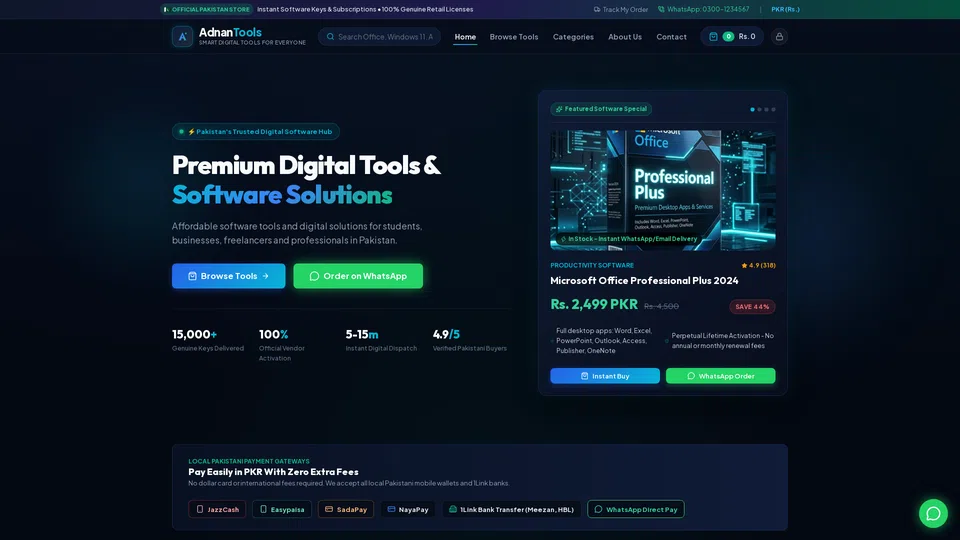Open the account lock icon

click(779, 37)
